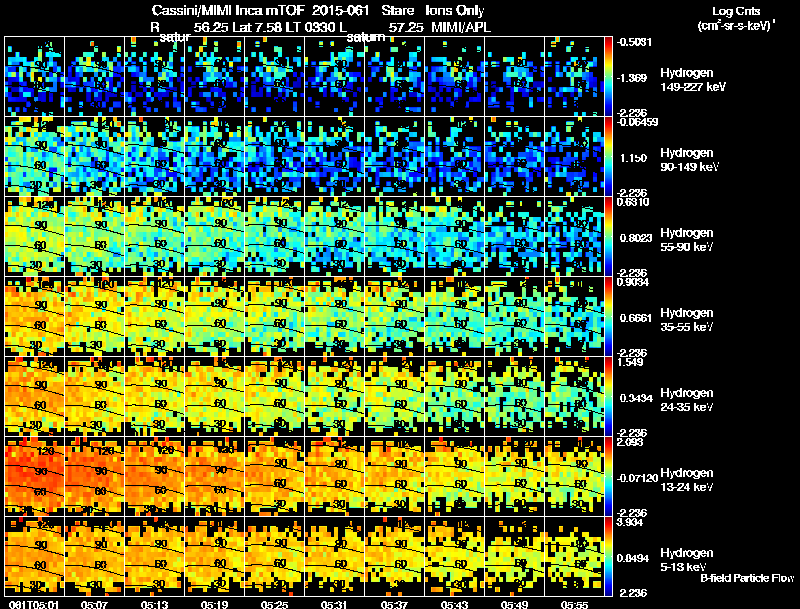This screenshot has width=800, height=609.
Task: Select the 'Hydrogen 24-35 keV' row label
Action: 687,400
